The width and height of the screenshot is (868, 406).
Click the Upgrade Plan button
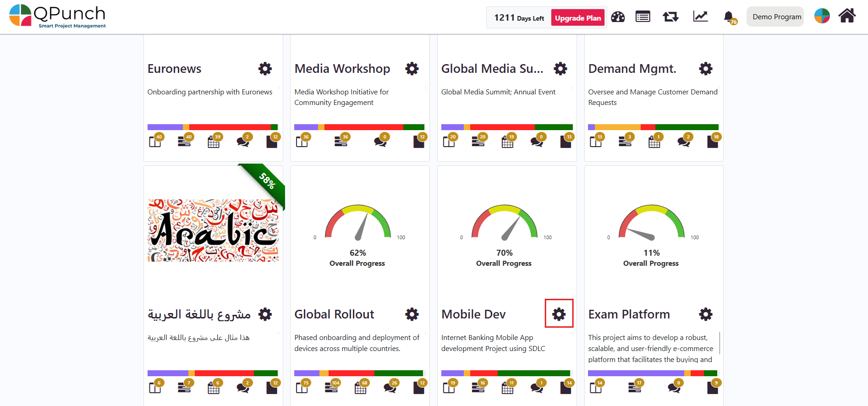(577, 18)
